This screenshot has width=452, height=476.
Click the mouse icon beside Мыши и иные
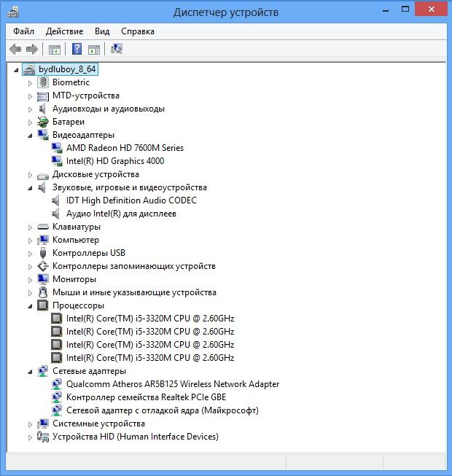tap(43, 292)
